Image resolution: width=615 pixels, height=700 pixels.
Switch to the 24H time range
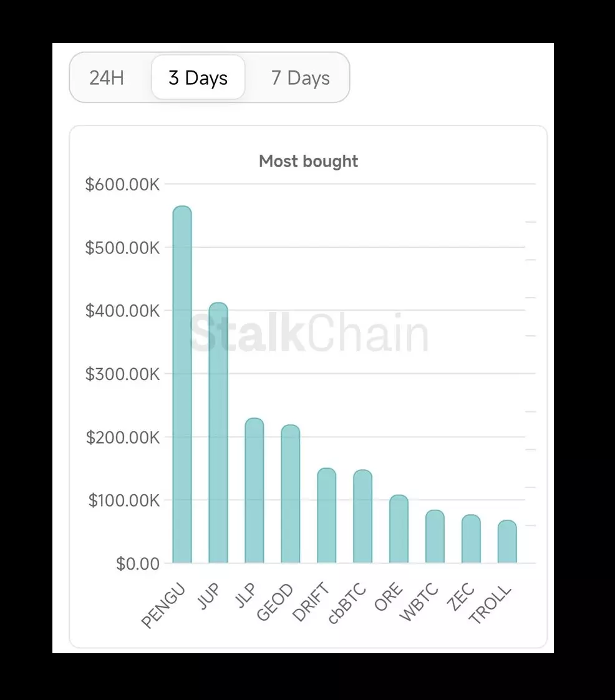coord(107,78)
